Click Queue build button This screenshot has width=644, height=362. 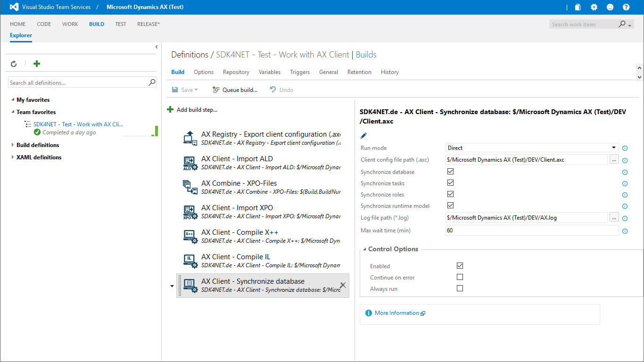click(x=235, y=90)
